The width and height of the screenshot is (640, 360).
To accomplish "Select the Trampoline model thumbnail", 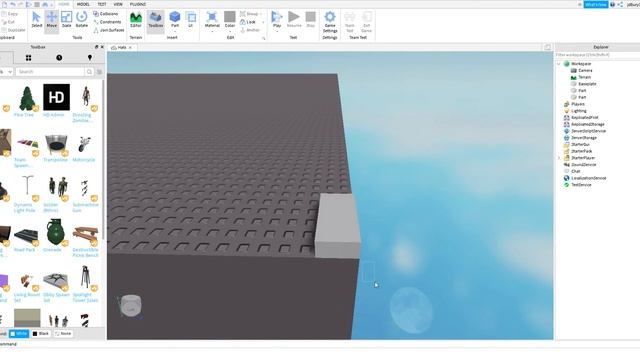I will [56, 144].
